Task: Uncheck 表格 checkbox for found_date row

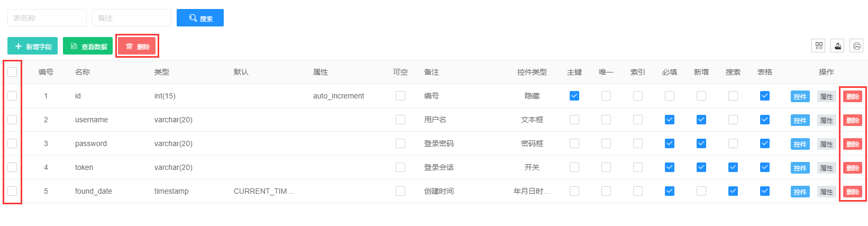Action: [x=765, y=191]
